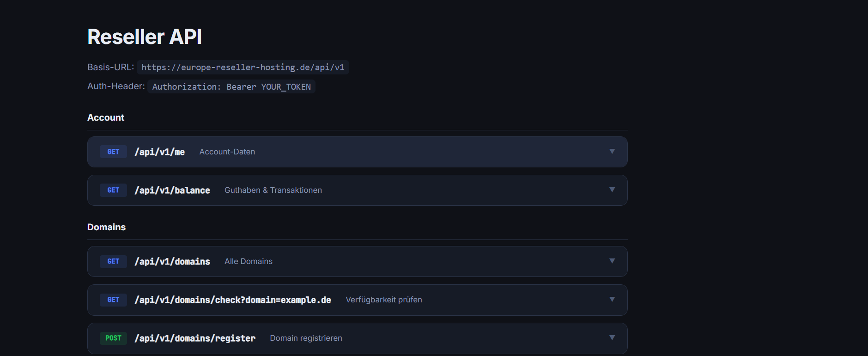The height and width of the screenshot is (356, 868).
Task: Click the Verfügbarkeit prüfen row
Action: [383, 300]
